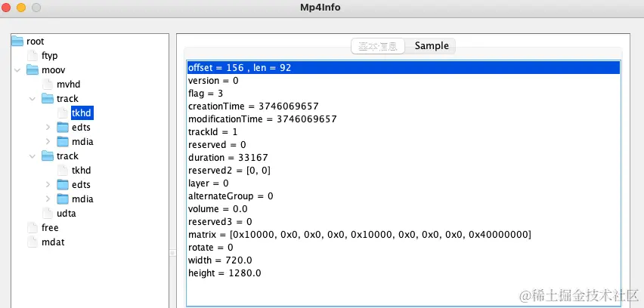Expand mdia under the first track
This screenshot has width=644, height=308.
48,141
